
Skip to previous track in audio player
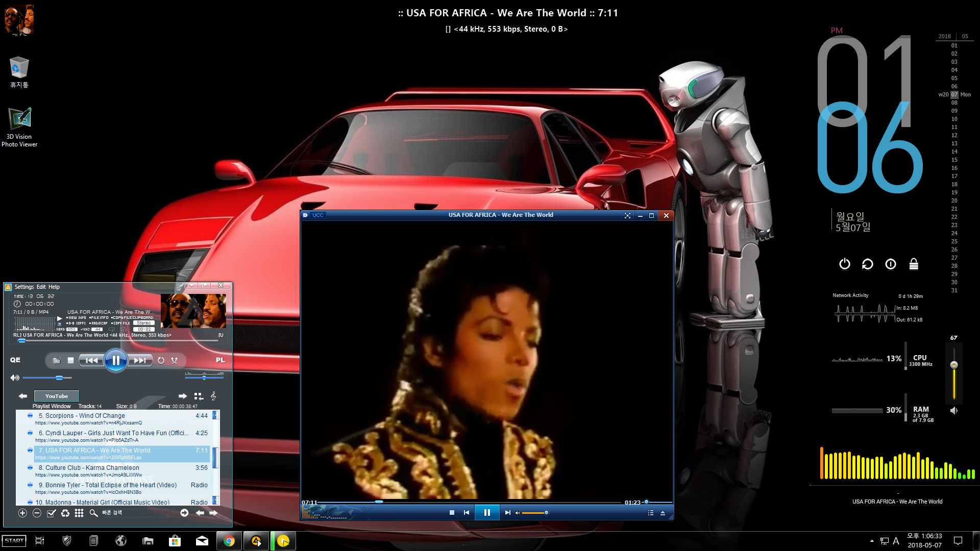click(91, 360)
